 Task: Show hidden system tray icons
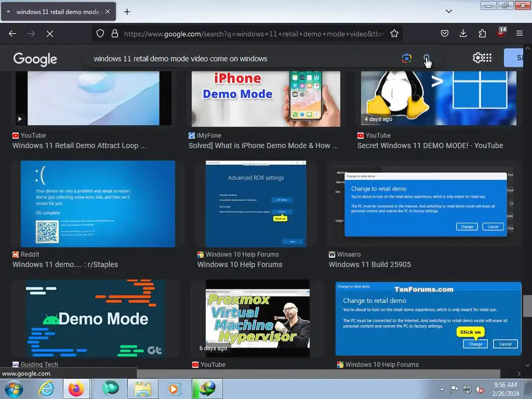[442, 389]
